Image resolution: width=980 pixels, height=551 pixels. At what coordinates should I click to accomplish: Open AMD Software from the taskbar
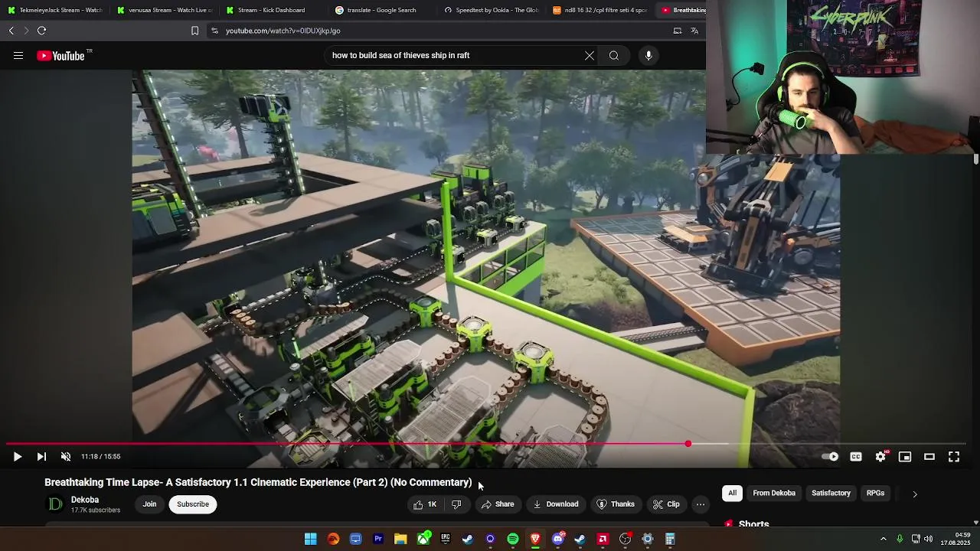pyautogui.click(x=603, y=540)
